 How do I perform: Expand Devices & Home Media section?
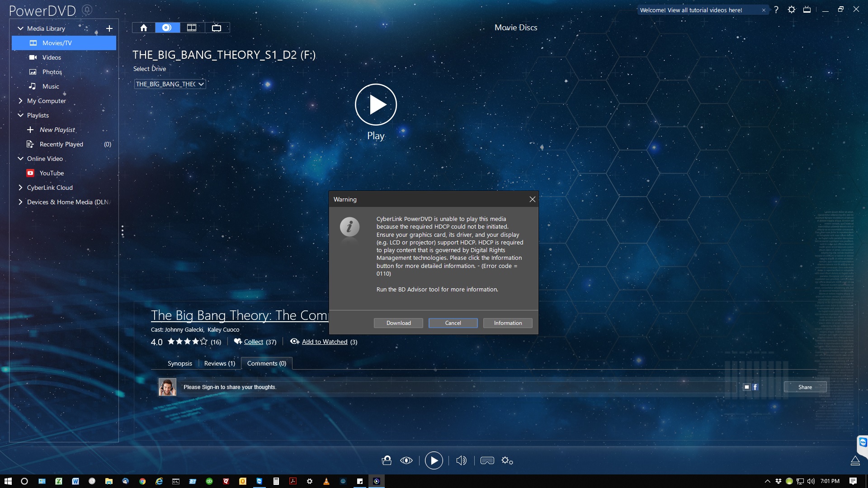click(20, 202)
